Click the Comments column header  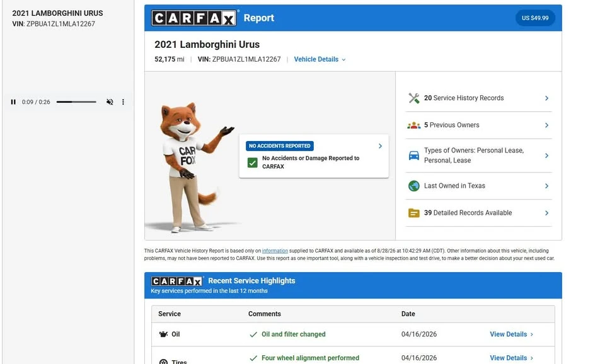[x=265, y=314]
